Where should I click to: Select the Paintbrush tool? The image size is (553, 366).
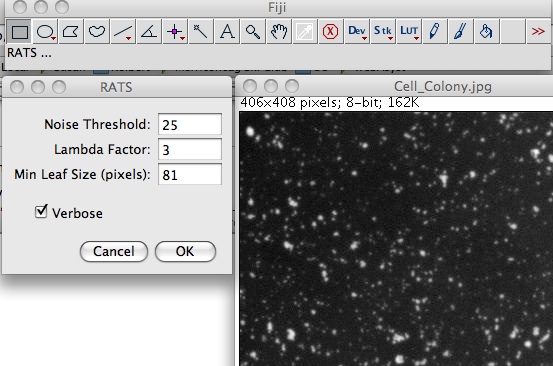pos(461,32)
